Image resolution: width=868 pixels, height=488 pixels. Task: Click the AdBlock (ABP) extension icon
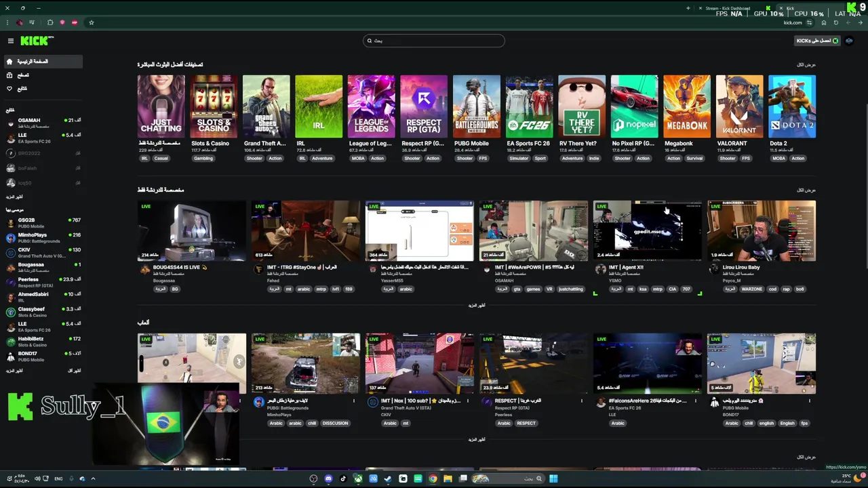click(x=75, y=22)
